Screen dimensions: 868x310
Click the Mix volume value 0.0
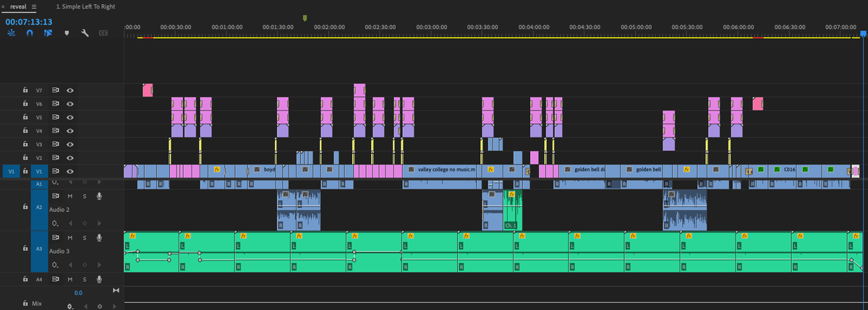coord(78,293)
